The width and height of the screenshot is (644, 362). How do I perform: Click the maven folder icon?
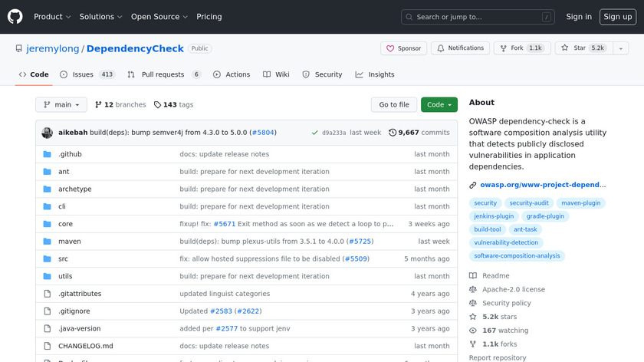[x=48, y=241]
